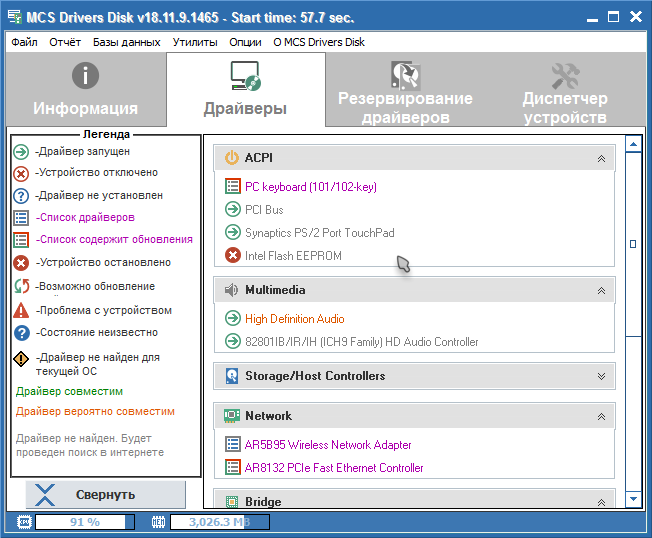Click the scrollbar down arrow
This screenshot has height=538, width=652.
coord(633,499)
